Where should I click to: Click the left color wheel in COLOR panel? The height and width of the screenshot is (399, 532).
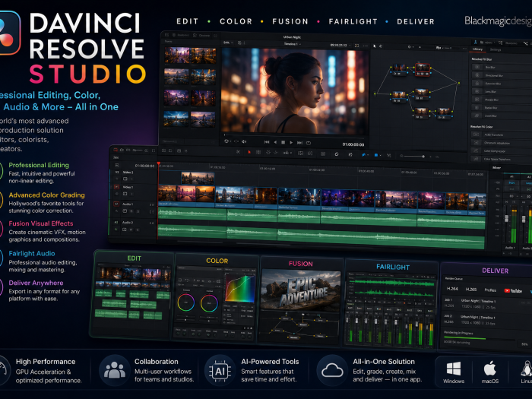(186, 302)
